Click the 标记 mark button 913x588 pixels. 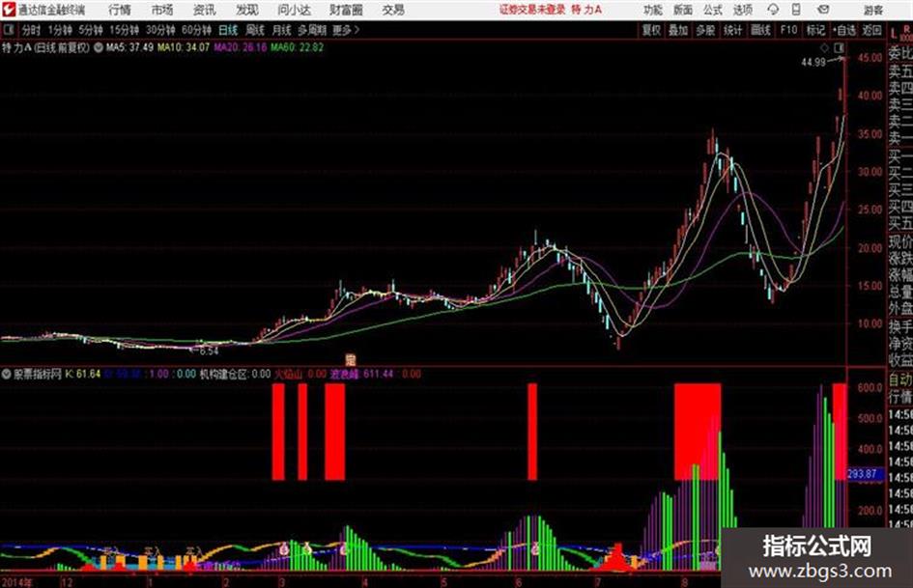click(x=815, y=30)
